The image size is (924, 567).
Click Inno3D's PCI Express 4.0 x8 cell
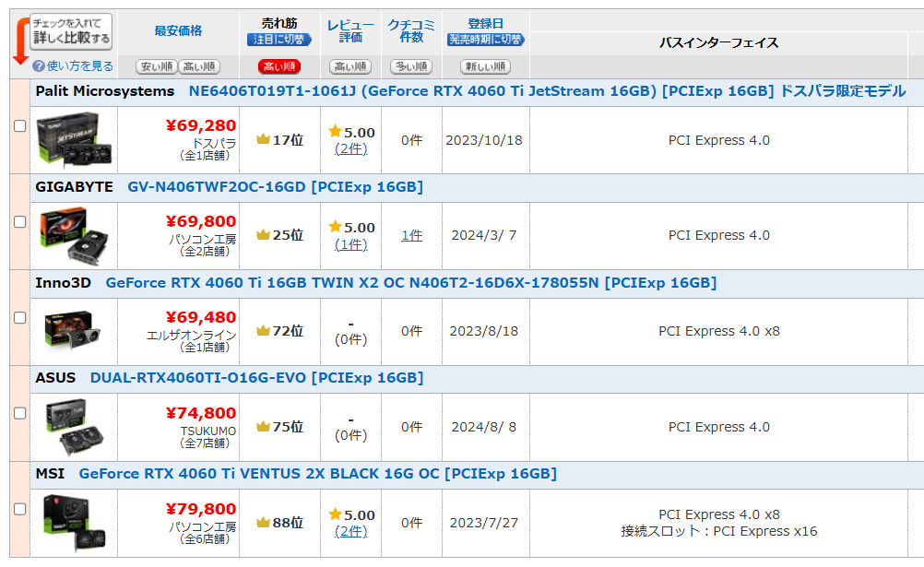[x=719, y=331]
